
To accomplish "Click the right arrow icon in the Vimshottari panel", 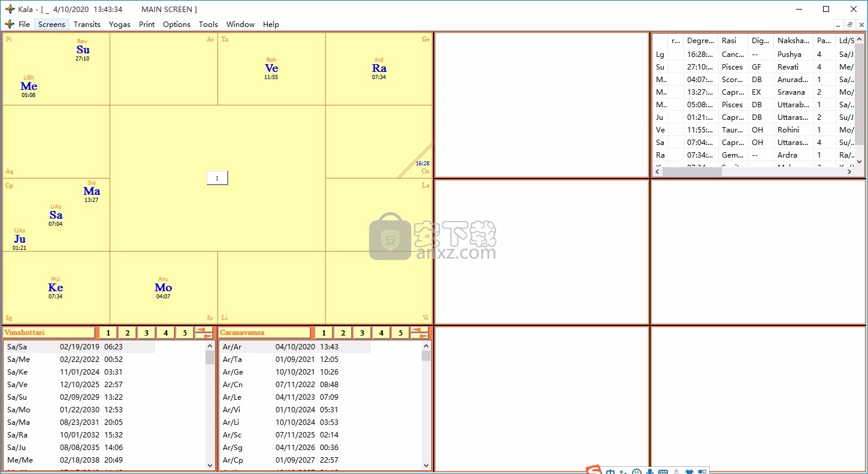I will click(x=204, y=336).
